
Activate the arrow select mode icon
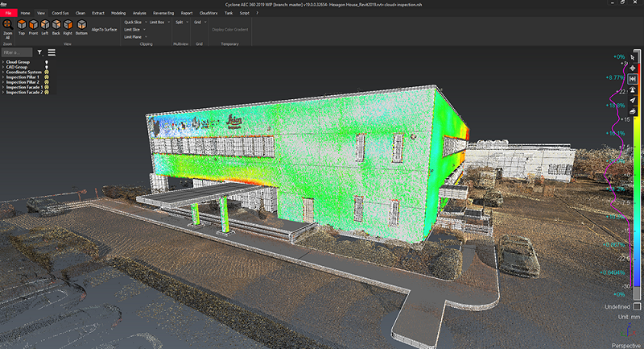[633, 57]
